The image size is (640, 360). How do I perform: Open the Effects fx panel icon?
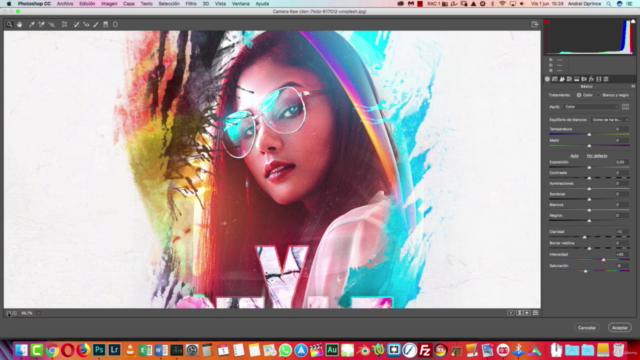point(591,79)
